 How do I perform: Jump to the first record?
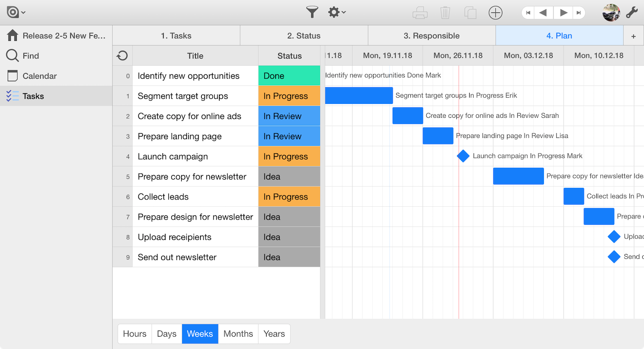(528, 13)
